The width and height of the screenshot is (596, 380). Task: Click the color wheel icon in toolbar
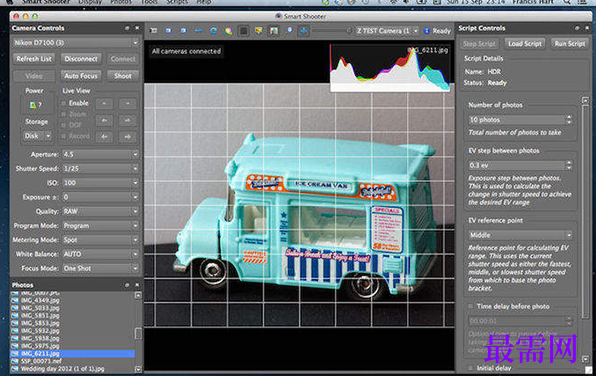228,31
